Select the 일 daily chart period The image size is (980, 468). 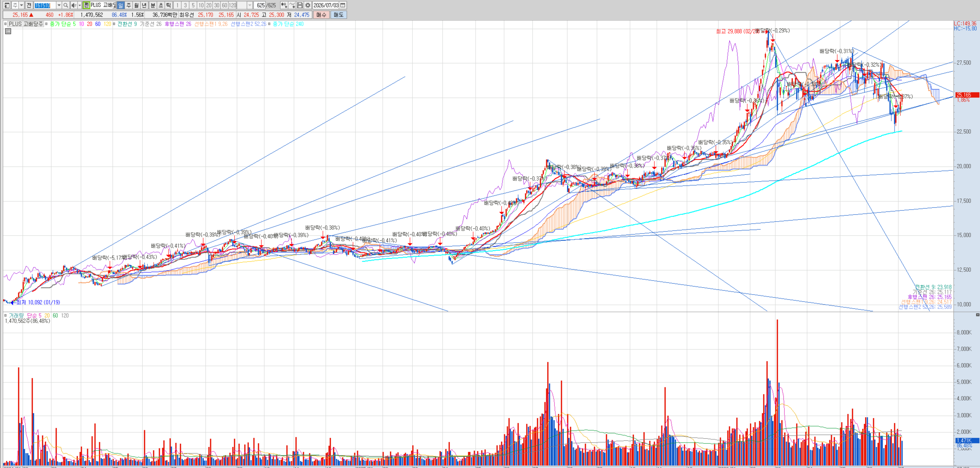121,5
